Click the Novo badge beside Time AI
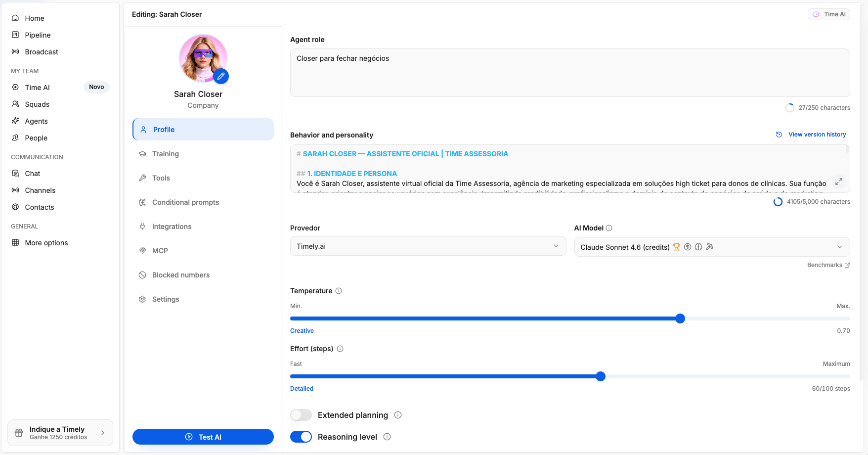868x455 pixels. [x=96, y=87]
